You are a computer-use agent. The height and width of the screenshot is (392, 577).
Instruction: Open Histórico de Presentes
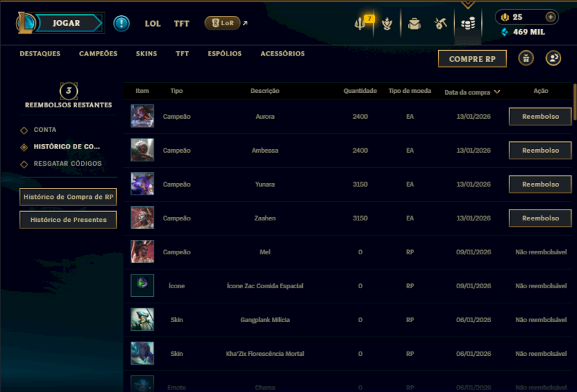click(68, 220)
